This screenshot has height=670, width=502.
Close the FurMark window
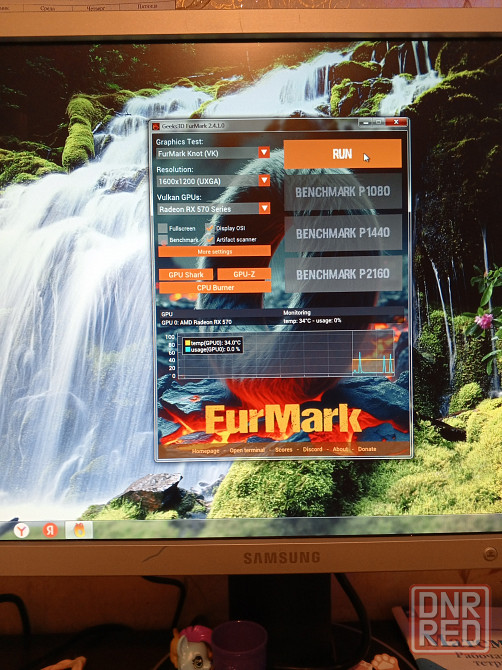tap(396, 122)
